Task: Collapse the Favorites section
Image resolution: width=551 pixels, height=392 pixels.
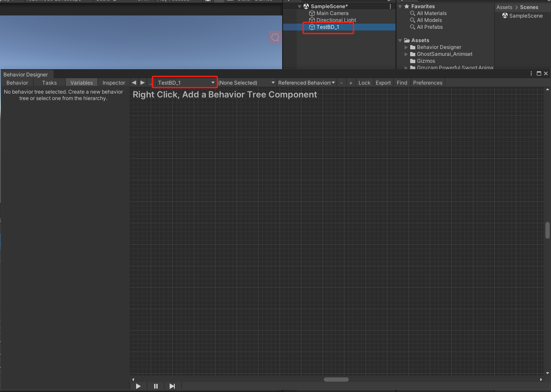Action: (400, 6)
